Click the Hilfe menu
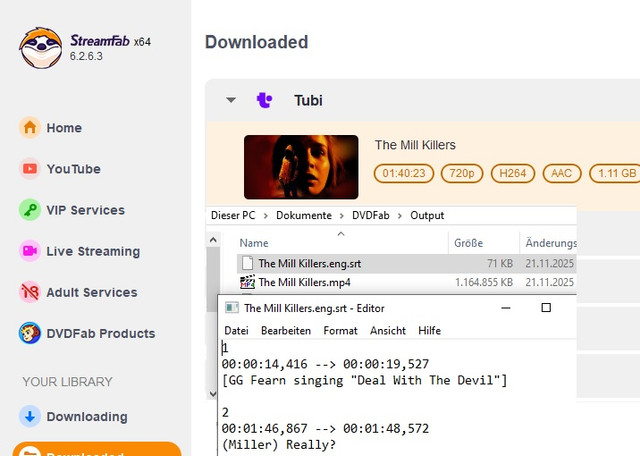This screenshot has height=456, width=640. 429,330
